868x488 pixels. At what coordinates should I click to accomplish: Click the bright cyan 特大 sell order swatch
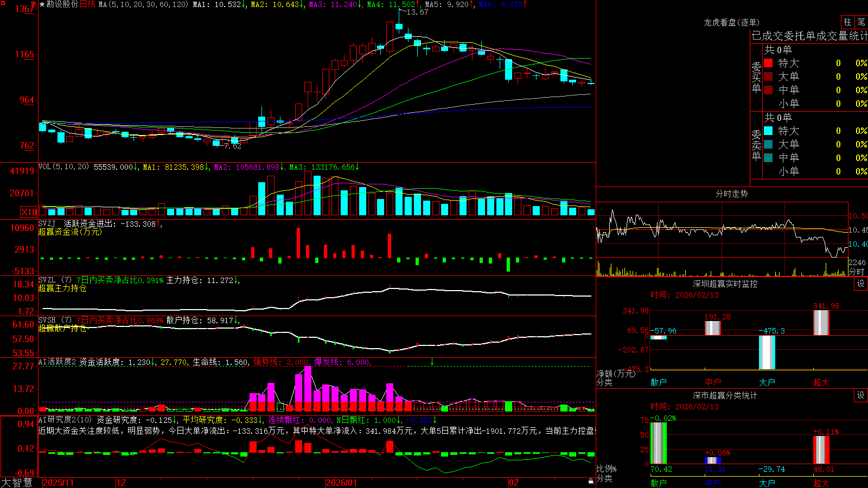pyautogui.click(x=768, y=131)
